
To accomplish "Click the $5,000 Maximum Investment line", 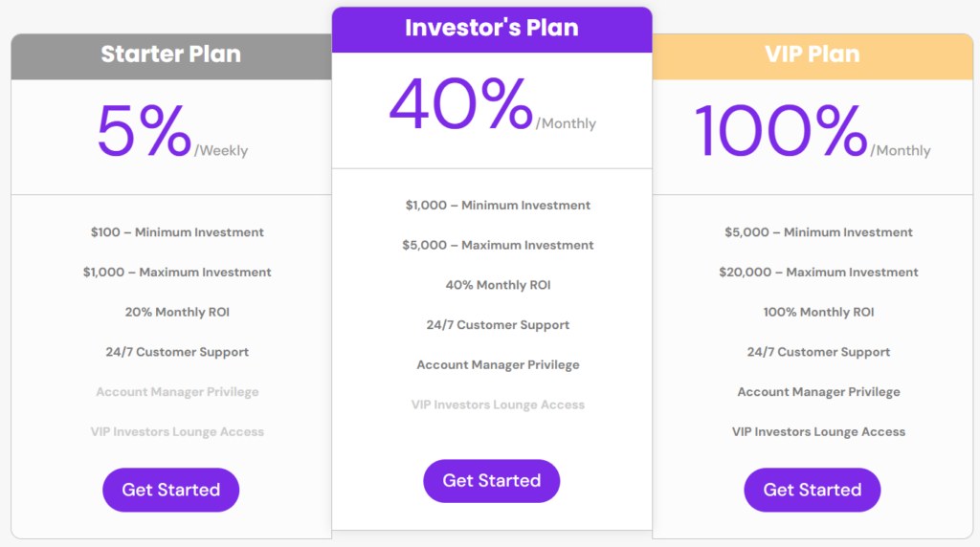I will pyautogui.click(x=498, y=246).
